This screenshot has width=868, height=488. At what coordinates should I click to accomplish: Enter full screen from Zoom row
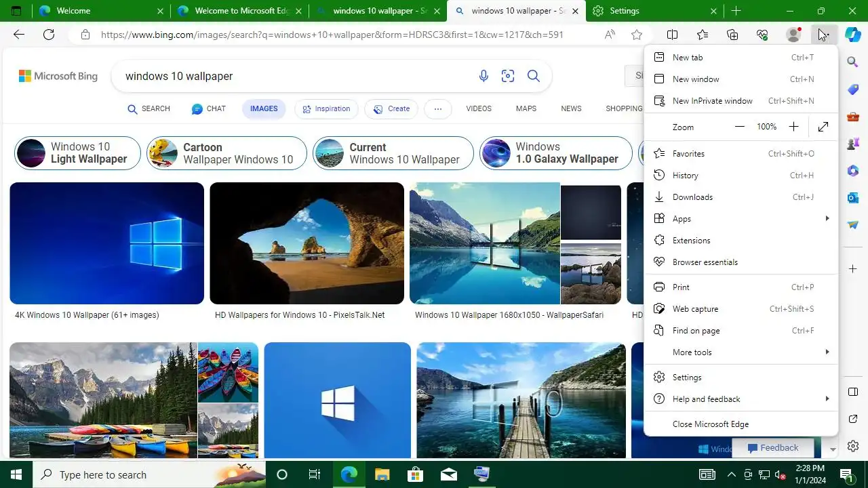coord(823,127)
